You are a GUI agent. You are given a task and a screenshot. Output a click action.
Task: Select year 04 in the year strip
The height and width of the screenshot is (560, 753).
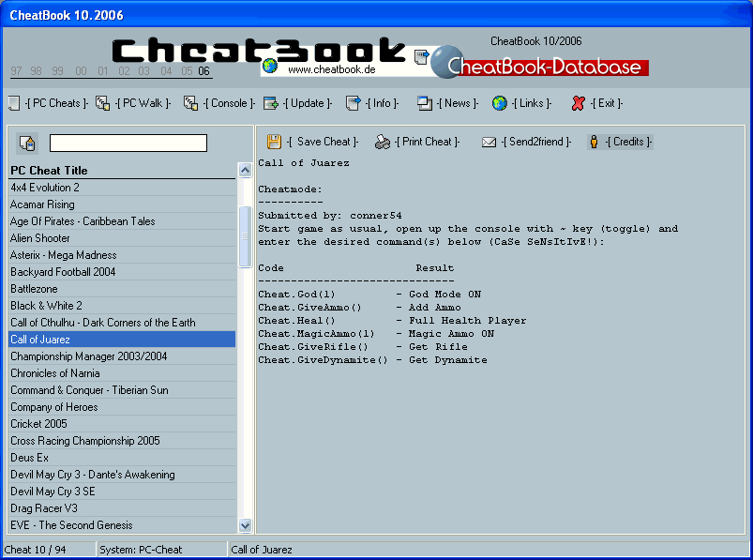click(166, 71)
